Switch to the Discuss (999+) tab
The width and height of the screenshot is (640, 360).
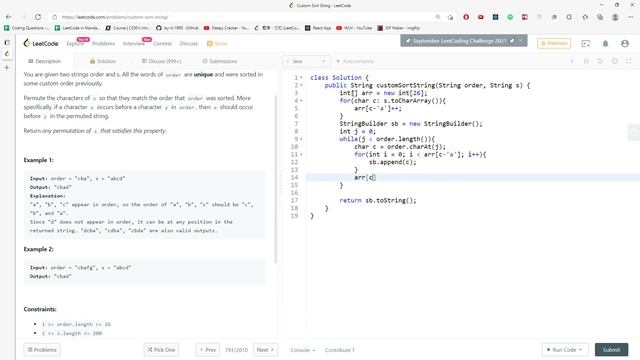point(162,61)
